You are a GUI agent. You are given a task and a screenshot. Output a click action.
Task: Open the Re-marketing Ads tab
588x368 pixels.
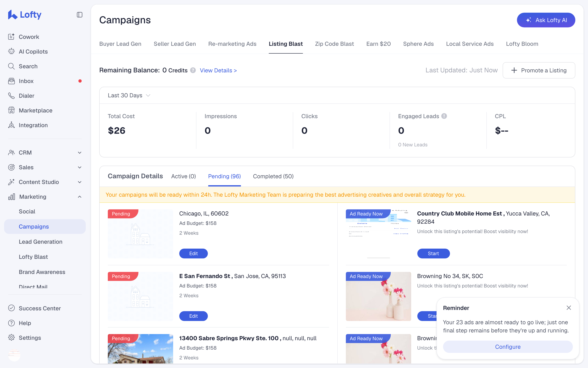[232, 44]
